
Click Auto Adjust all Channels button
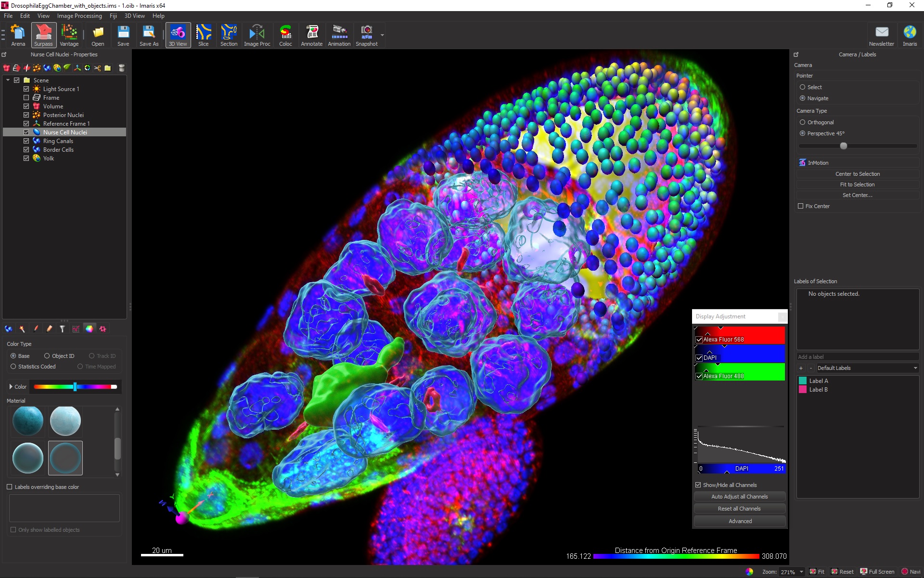tap(740, 497)
